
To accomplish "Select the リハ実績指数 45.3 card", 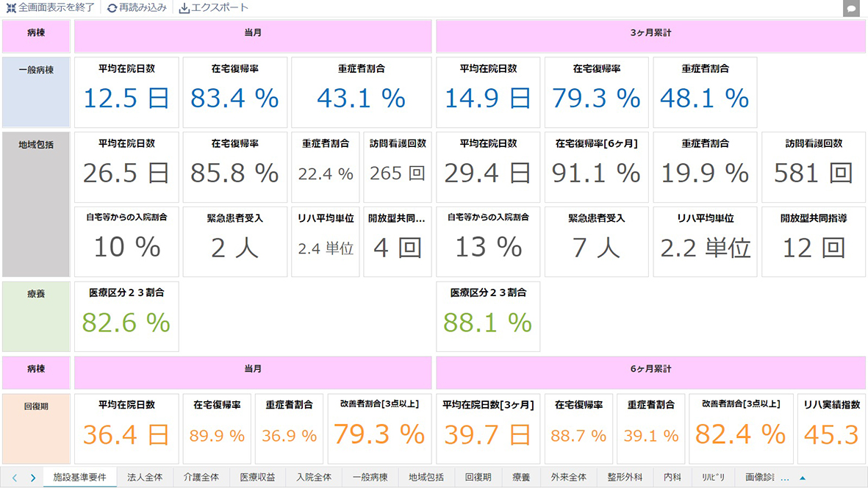I will tap(831, 429).
